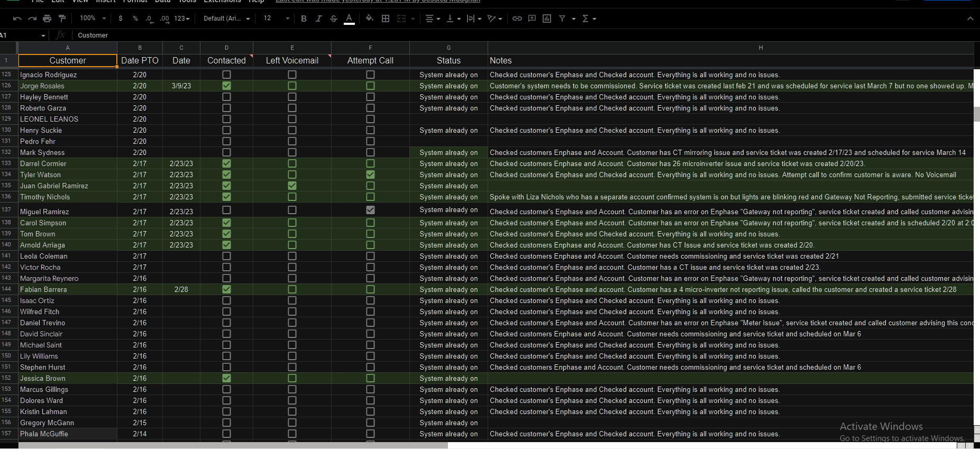This screenshot has height=449, width=980.
Task: Select Gregory McGann's 2/15 date cell
Action: tap(140, 423)
